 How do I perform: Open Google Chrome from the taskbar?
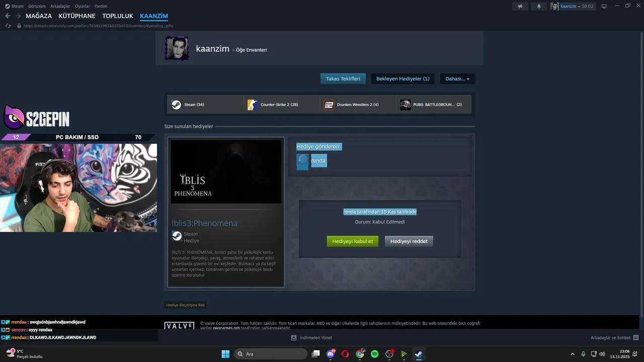click(x=360, y=354)
